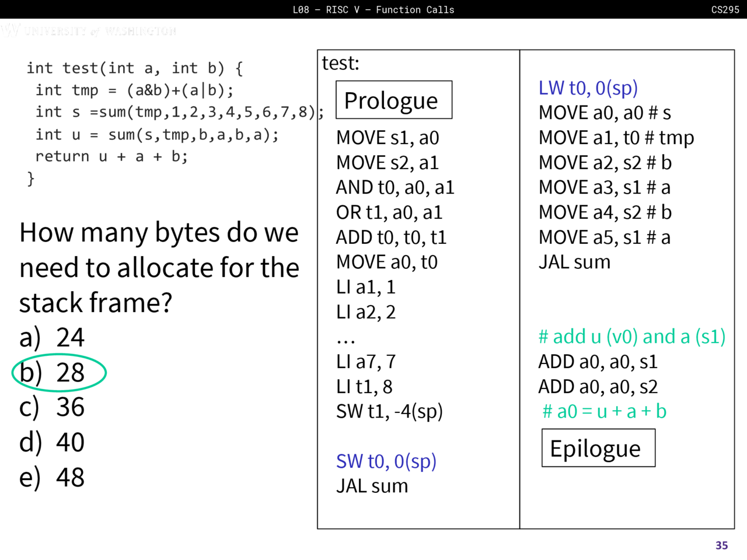The height and width of the screenshot is (560, 747).
Task: Click the Prologue box
Action: tap(393, 100)
